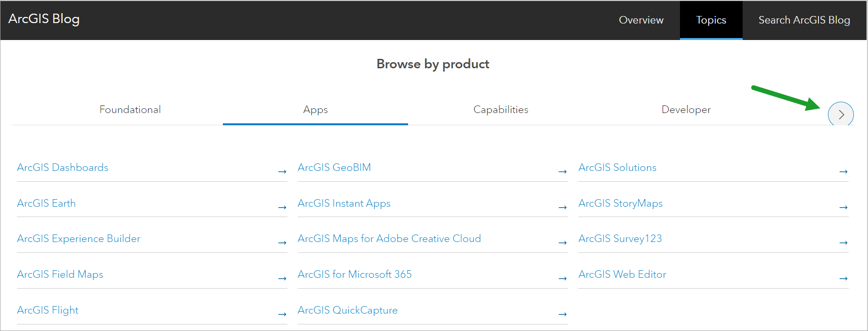Open Search ArcGIS Blog
The height and width of the screenshot is (331, 868).
coord(804,20)
